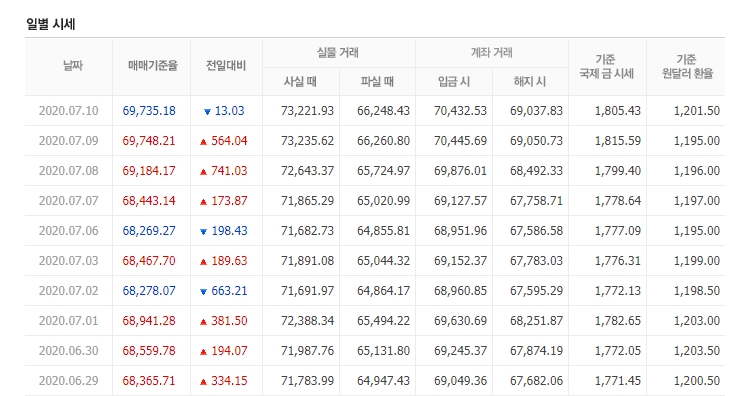Click sell price 66,260.80

tap(383, 141)
